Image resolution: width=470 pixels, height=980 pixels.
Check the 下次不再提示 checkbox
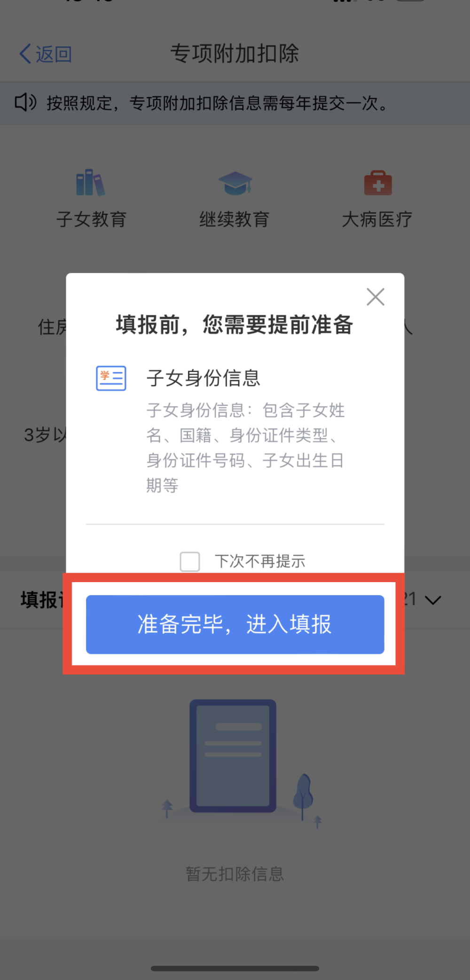pyautogui.click(x=190, y=561)
